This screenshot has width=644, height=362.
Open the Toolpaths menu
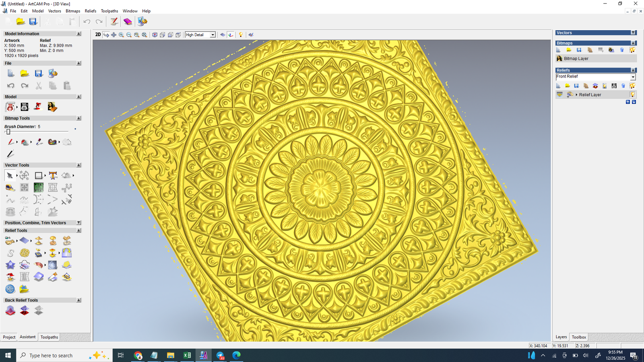(109, 11)
